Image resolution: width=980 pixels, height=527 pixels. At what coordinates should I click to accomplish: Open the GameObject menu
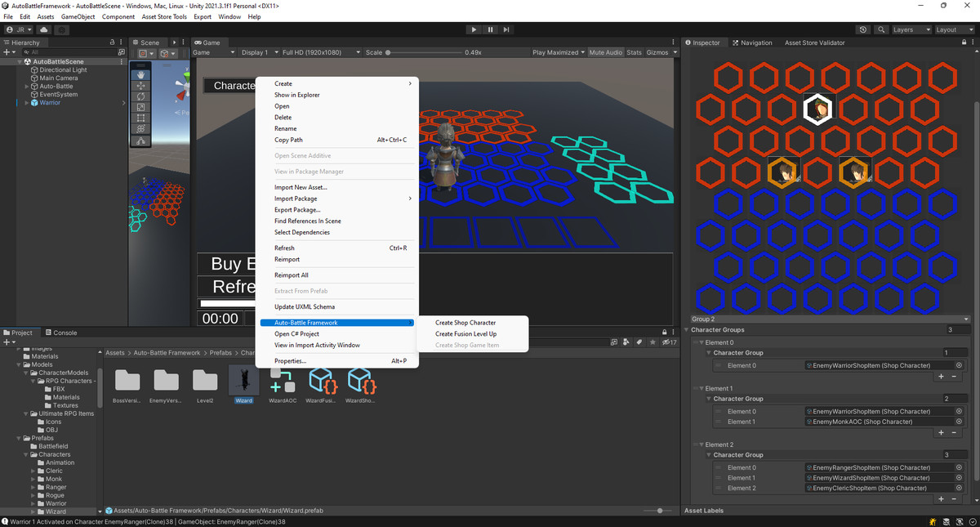(78, 16)
